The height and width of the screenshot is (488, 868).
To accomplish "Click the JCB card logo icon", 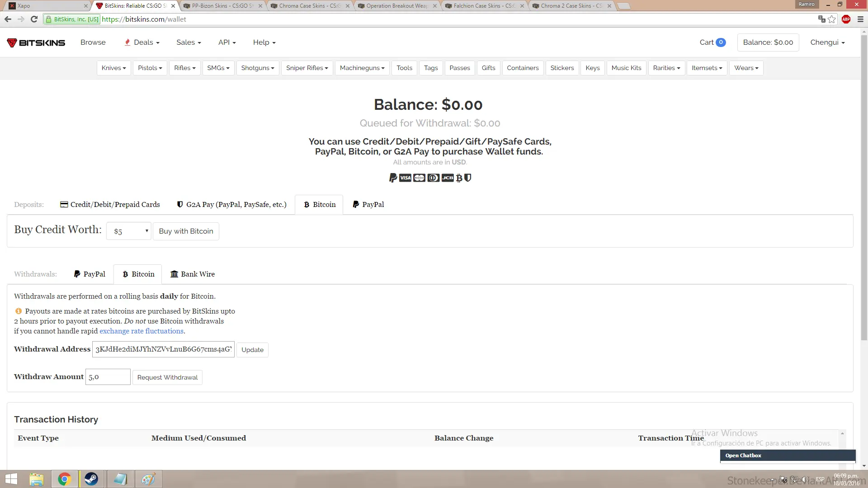I will 448,178.
